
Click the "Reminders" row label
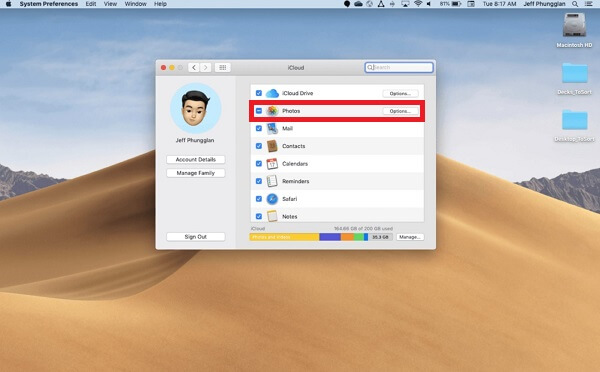296,181
